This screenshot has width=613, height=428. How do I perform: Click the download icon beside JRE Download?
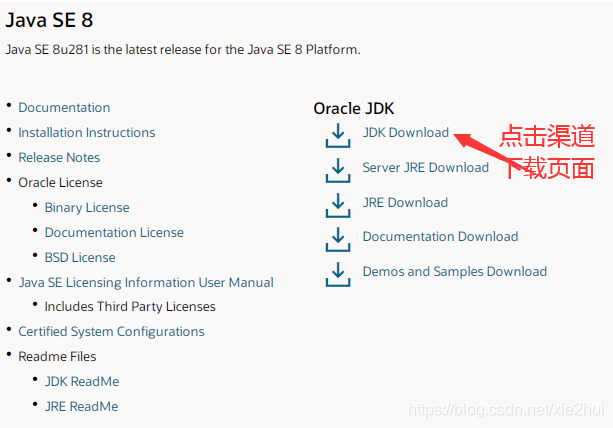(x=338, y=205)
